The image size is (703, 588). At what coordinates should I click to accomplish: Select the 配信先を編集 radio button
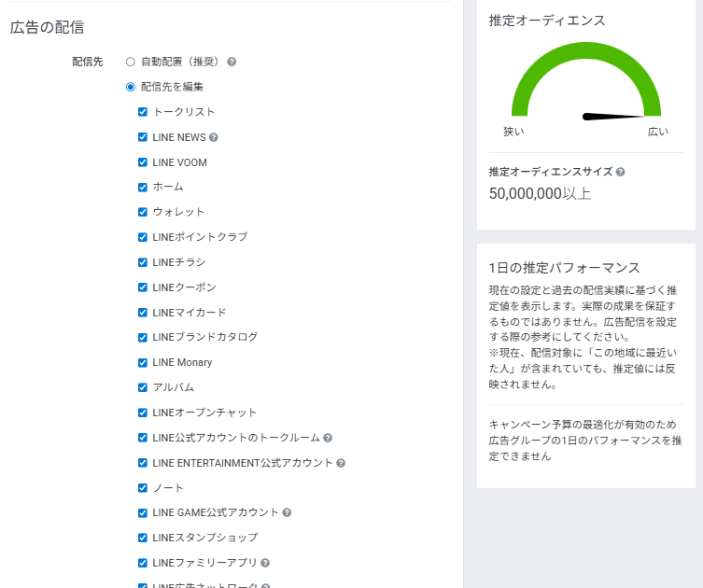131,87
